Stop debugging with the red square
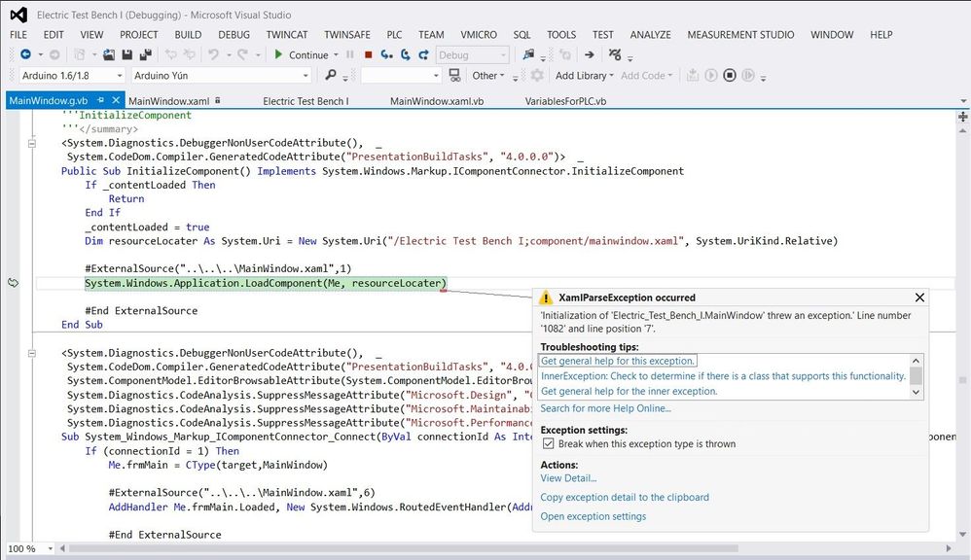This screenshot has height=560, width=971. tap(369, 54)
